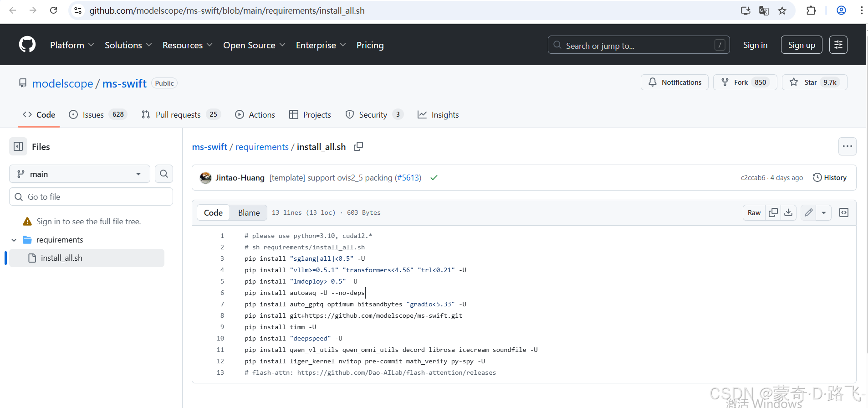
Task: Click the GitHub Octocat logo
Action: 27,45
